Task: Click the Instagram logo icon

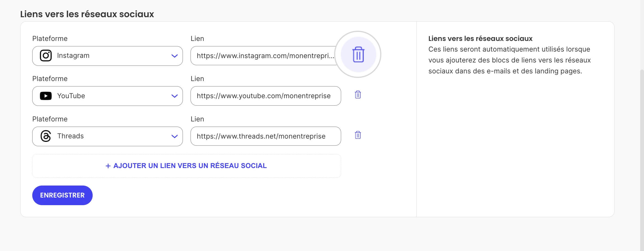Action: (x=46, y=56)
